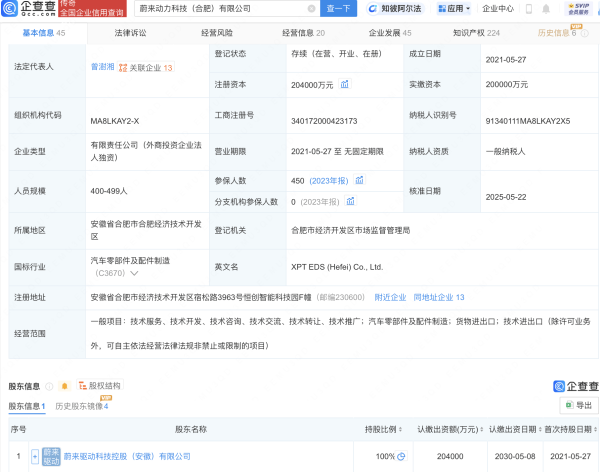Click the 企查查 logo in header
The height and width of the screenshot is (472, 600).
(x=26, y=9)
